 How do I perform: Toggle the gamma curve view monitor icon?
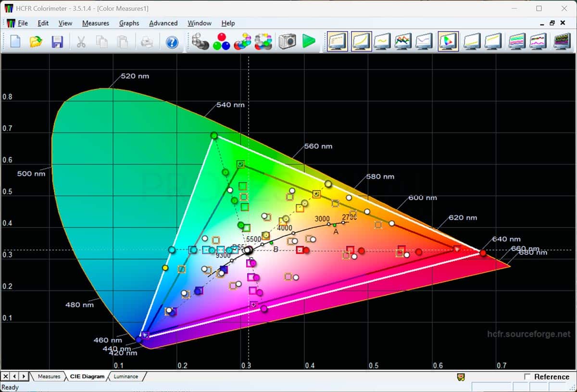tap(362, 41)
